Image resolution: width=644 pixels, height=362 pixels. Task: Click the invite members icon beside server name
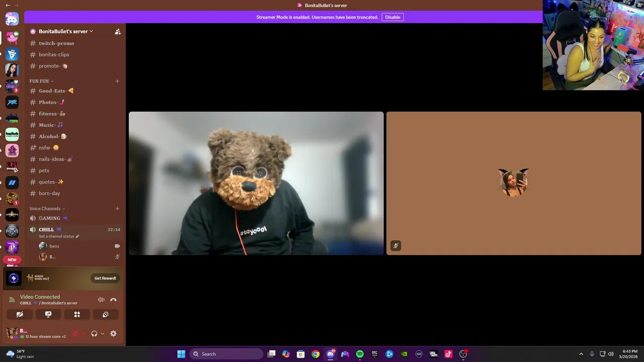pyautogui.click(x=118, y=31)
